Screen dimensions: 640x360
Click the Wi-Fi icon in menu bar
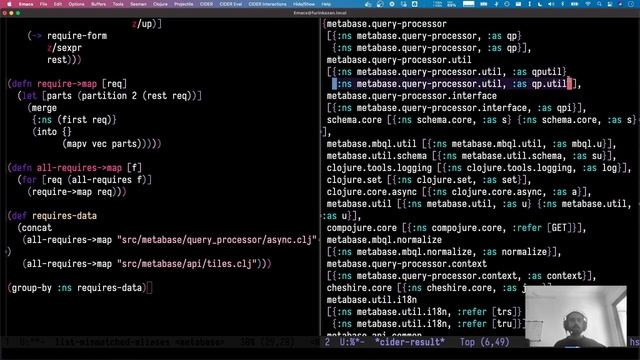(x=588, y=4)
